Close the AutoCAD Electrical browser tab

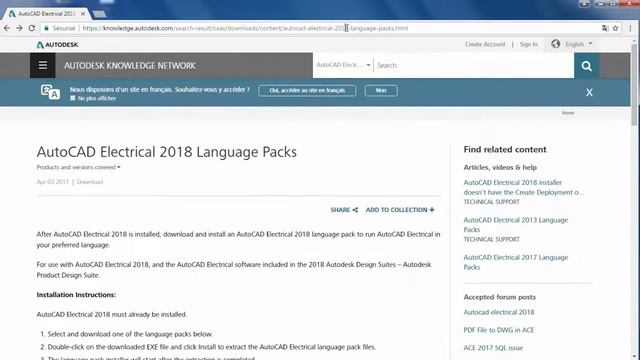click(83, 13)
